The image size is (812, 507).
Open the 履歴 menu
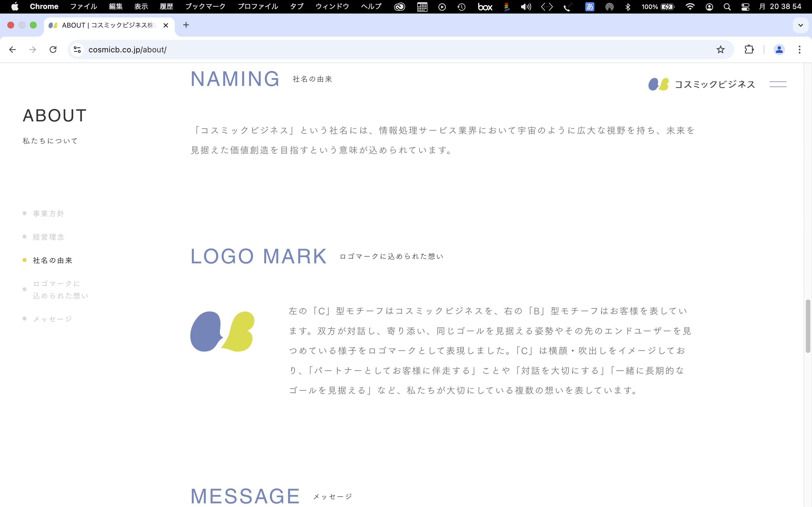click(166, 7)
